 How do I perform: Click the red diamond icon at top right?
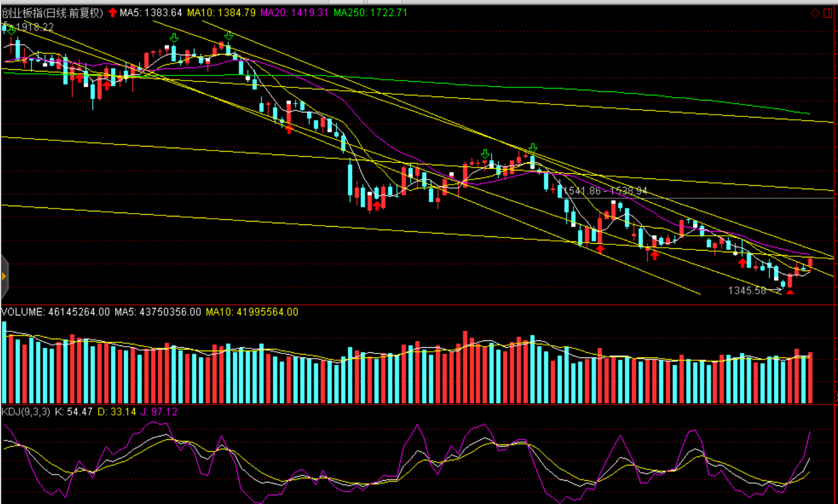tap(815, 13)
